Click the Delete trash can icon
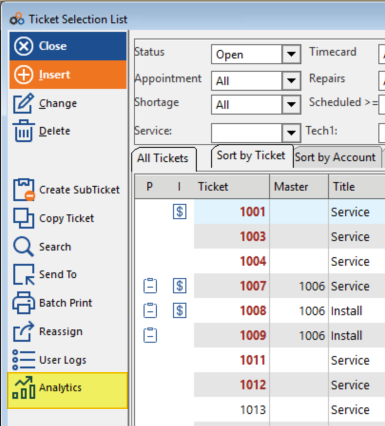The image size is (385, 426). click(x=23, y=131)
